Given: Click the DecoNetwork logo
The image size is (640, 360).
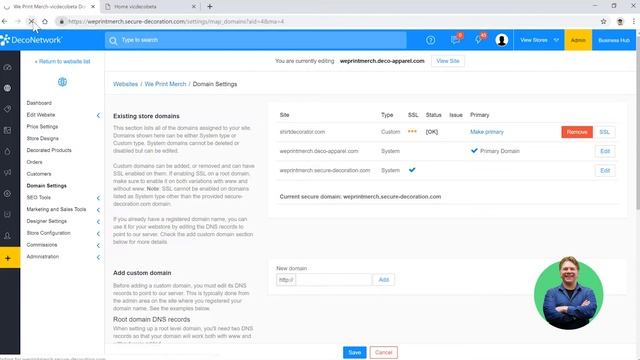Looking at the screenshot, I should [31, 40].
